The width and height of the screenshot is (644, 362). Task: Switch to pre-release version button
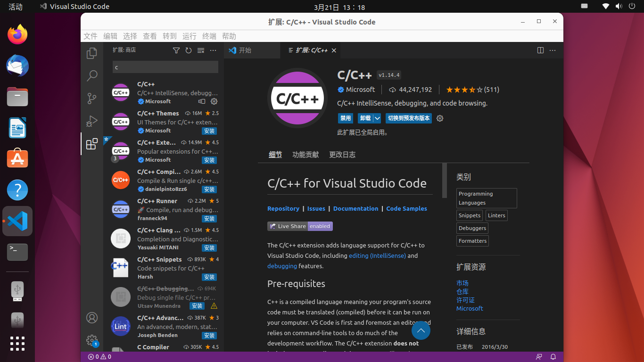[409, 118]
